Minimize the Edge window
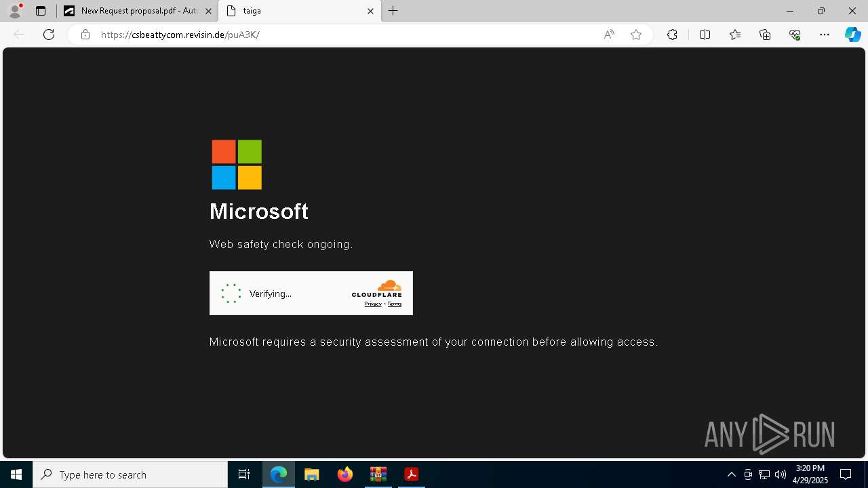The height and width of the screenshot is (488, 868). 789,11
